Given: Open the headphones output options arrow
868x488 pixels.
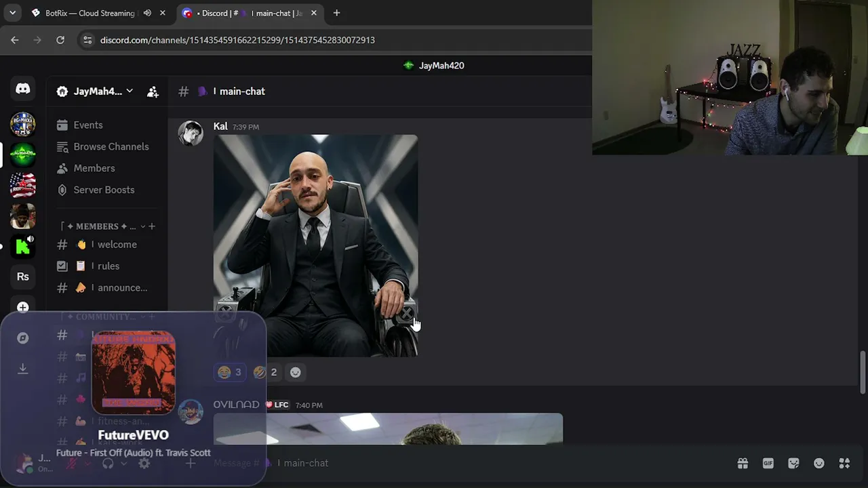Looking at the screenshot, I should (x=123, y=464).
